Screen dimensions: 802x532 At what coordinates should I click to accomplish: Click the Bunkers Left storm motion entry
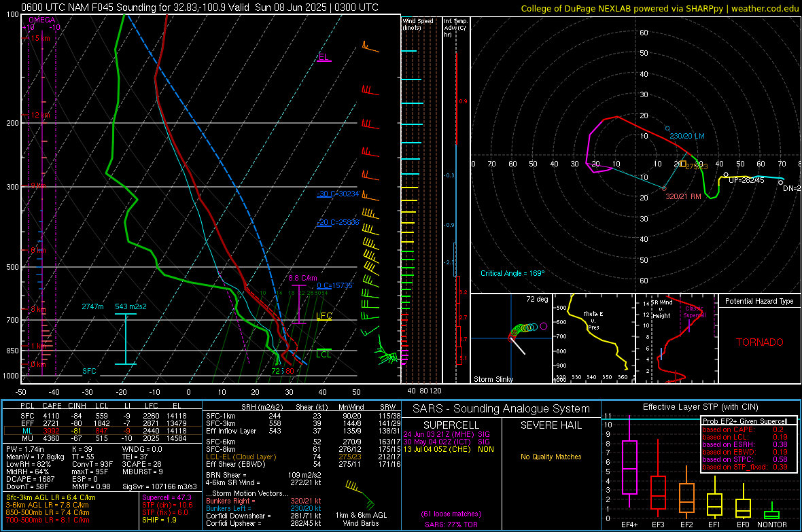[x=263, y=508]
